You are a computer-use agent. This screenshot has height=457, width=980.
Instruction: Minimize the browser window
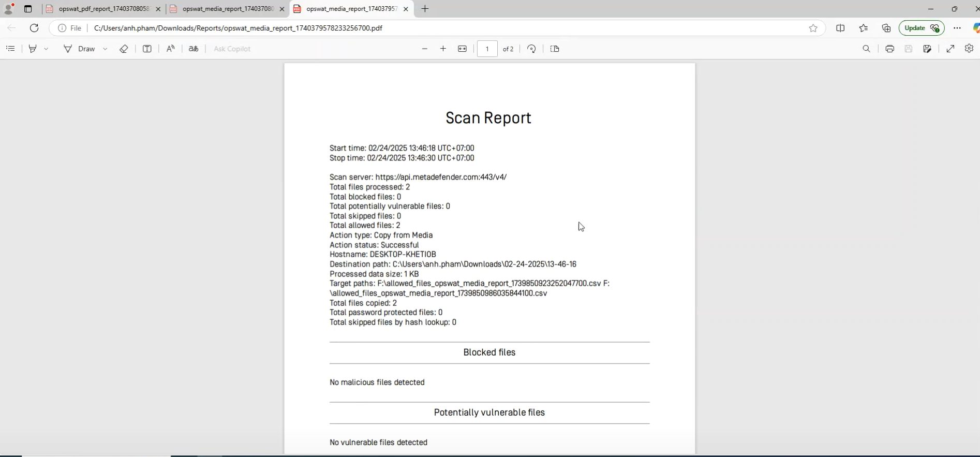click(931, 9)
